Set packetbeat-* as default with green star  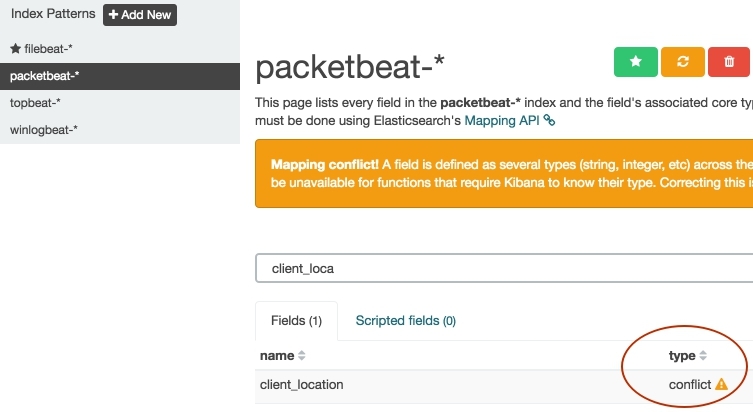click(x=635, y=62)
